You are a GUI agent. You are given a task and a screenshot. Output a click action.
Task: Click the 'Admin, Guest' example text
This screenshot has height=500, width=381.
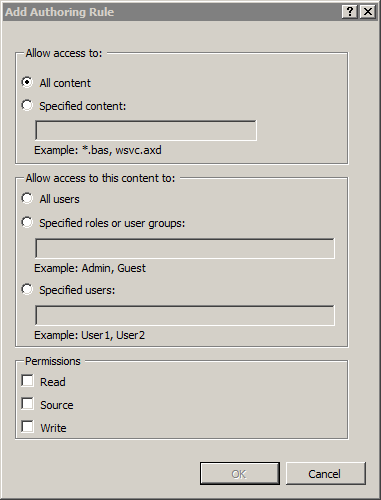click(114, 268)
